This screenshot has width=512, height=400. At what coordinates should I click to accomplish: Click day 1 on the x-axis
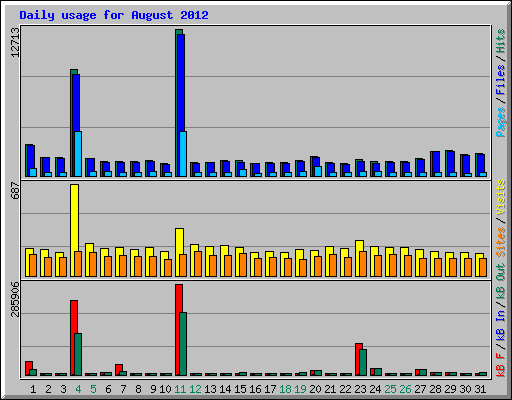point(33,389)
